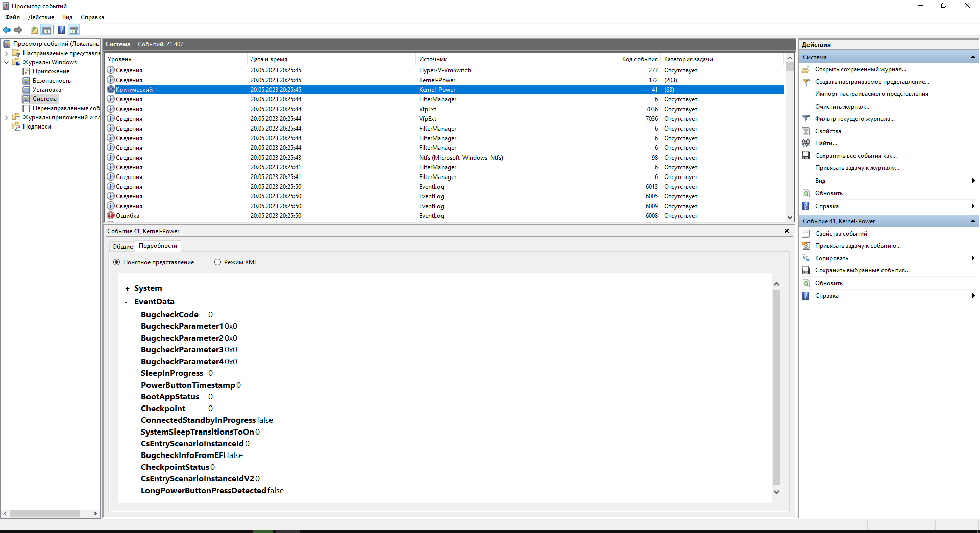980x533 pixels.
Task: Click the Свойства событий icon
Action: [806, 234]
